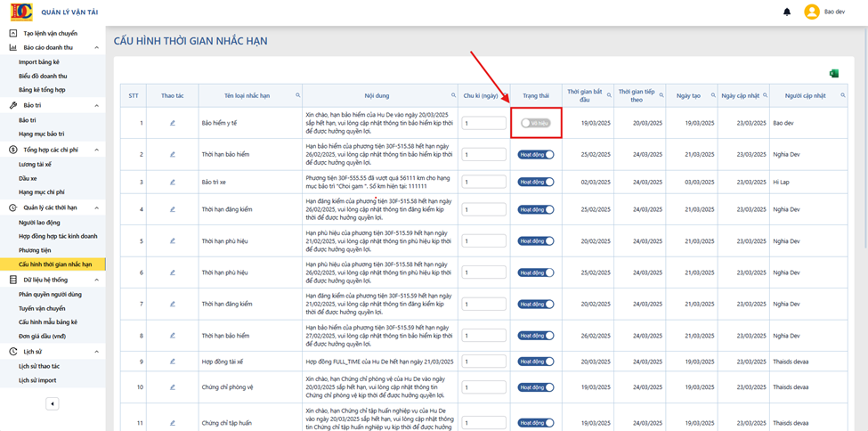
Task: Click search icon in Người cập nhật header
Action: click(x=843, y=95)
